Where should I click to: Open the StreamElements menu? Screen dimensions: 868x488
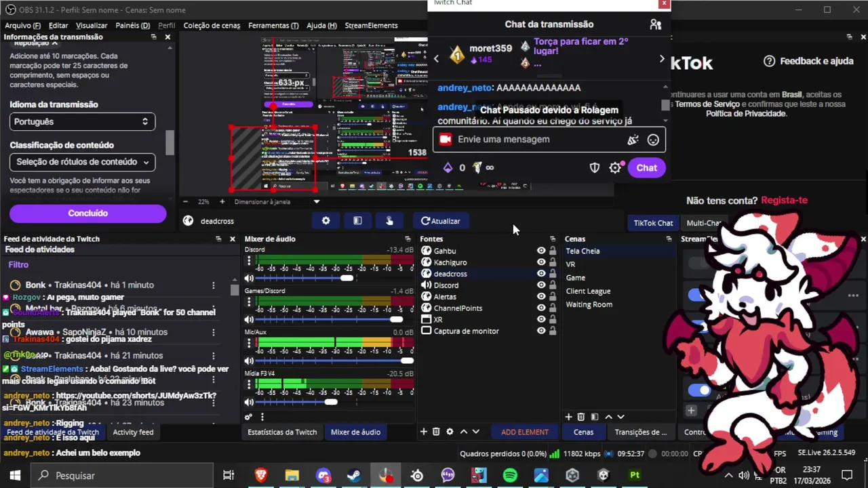[x=371, y=26]
